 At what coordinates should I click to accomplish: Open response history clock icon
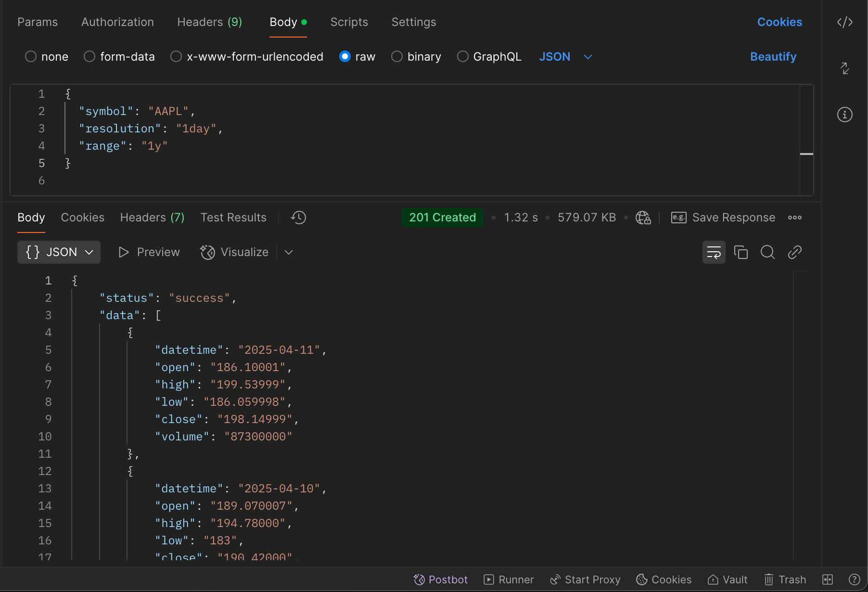point(298,218)
